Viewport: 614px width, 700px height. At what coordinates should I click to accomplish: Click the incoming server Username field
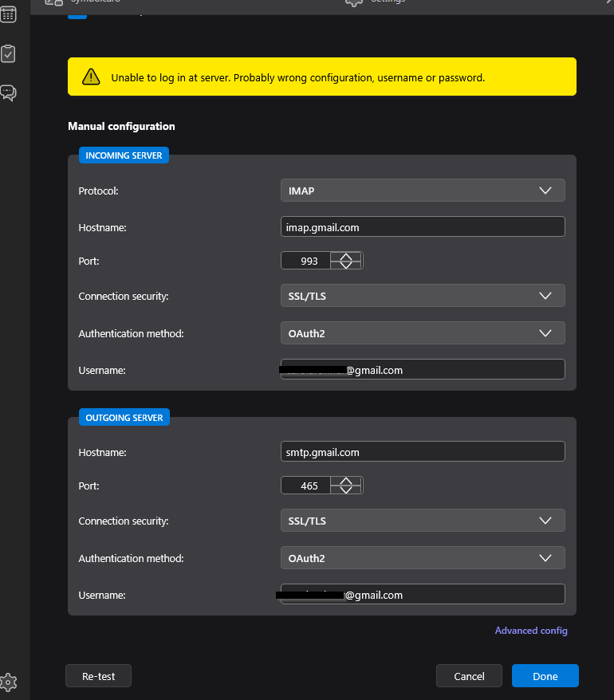coord(422,370)
